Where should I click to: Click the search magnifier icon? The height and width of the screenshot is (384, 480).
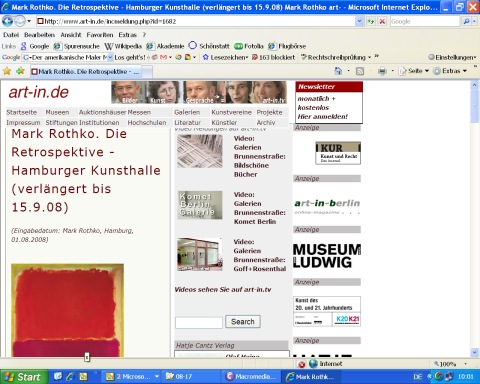pos(466,21)
